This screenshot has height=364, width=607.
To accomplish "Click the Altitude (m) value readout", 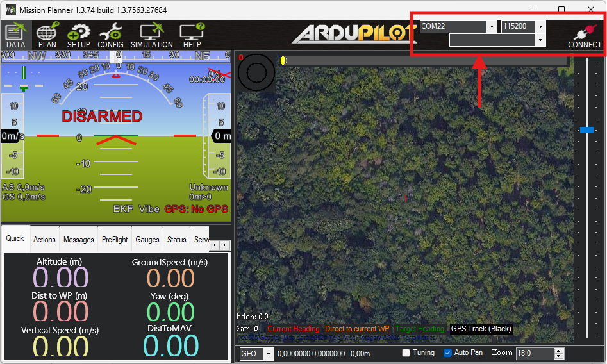I will pyautogui.click(x=60, y=278).
